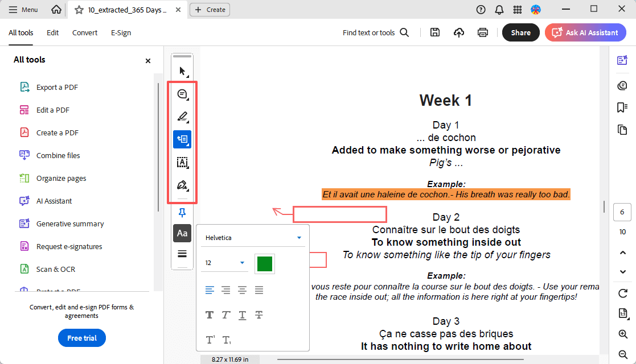Open the Helvetica font family dropdown
The width and height of the screenshot is (636, 364).
[x=253, y=237]
